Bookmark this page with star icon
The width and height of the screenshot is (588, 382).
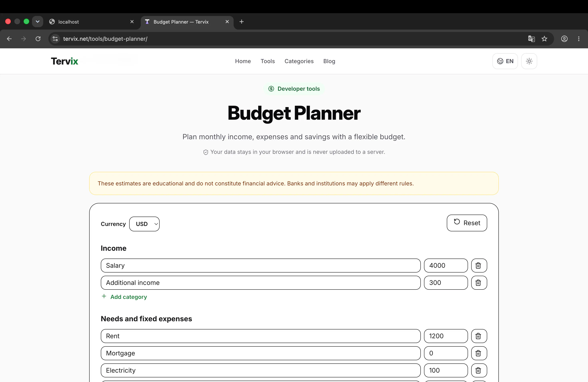click(544, 39)
